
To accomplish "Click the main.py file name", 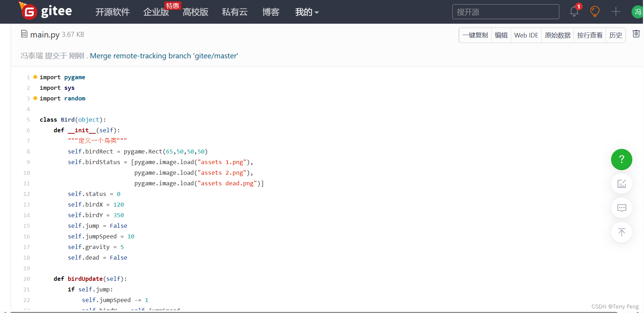I will [x=45, y=35].
